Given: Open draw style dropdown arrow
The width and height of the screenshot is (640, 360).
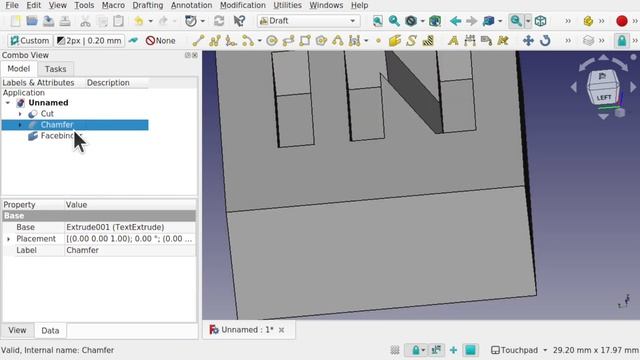Looking at the screenshot, I should click(x=422, y=21).
